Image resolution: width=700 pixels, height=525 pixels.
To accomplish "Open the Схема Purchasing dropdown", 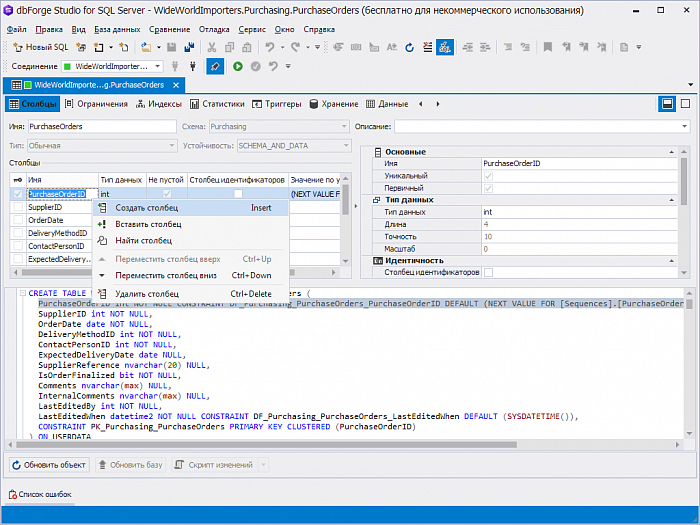I will [344, 126].
